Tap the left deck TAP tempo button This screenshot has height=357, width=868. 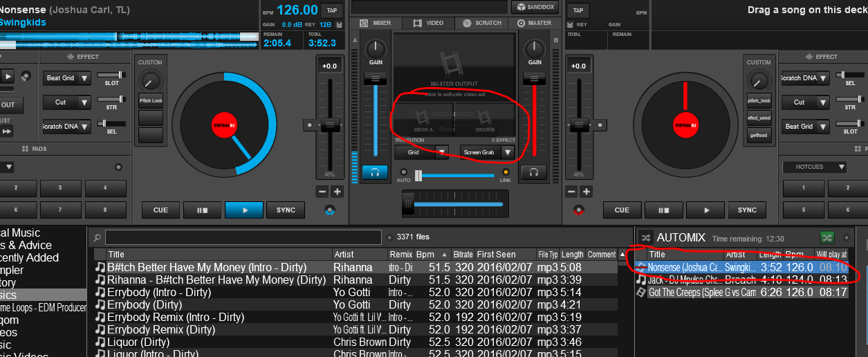[x=333, y=10]
